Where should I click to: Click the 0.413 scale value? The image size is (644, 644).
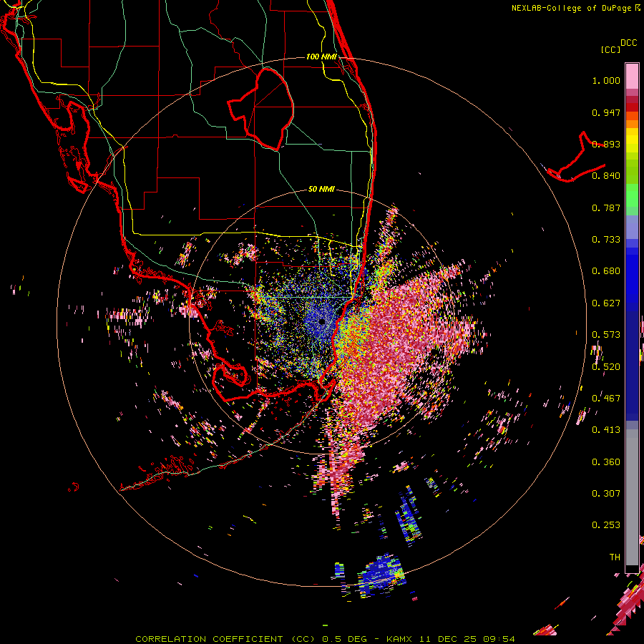pyautogui.click(x=606, y=430)
